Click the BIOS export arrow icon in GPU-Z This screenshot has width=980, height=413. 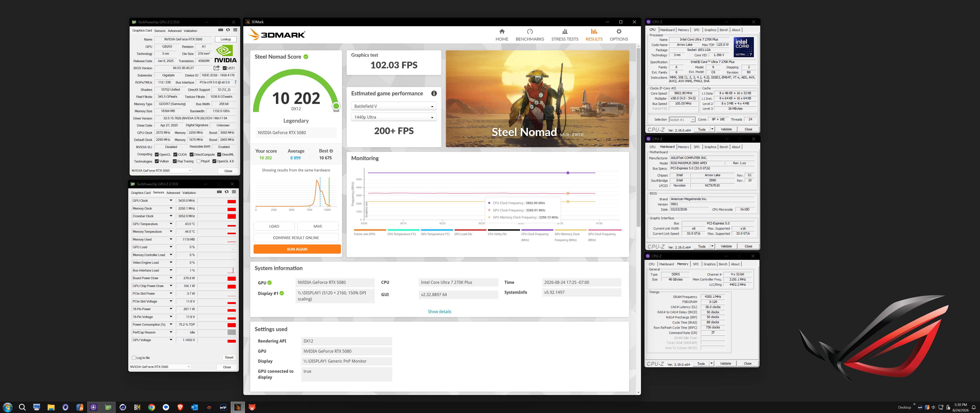(216, 68)
